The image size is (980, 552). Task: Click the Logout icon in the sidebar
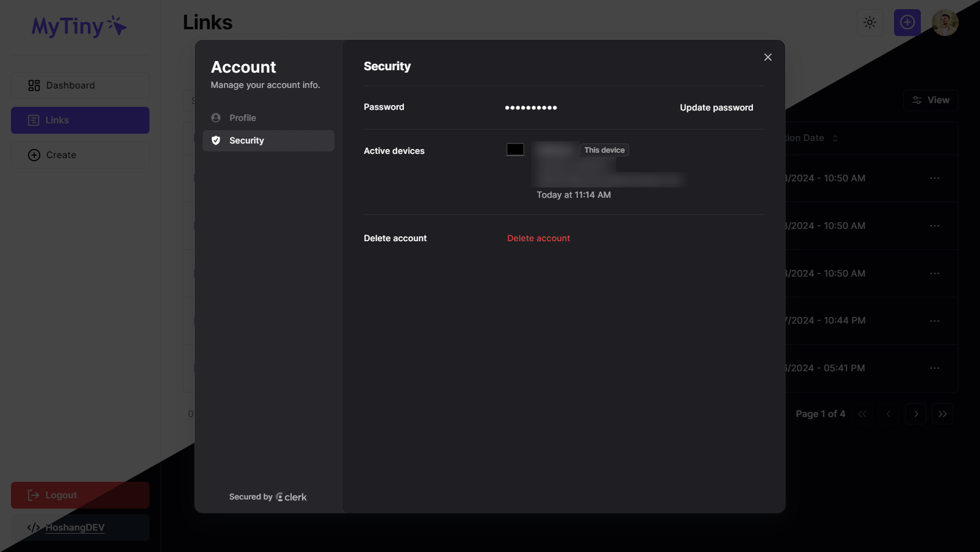pos(34,495)
